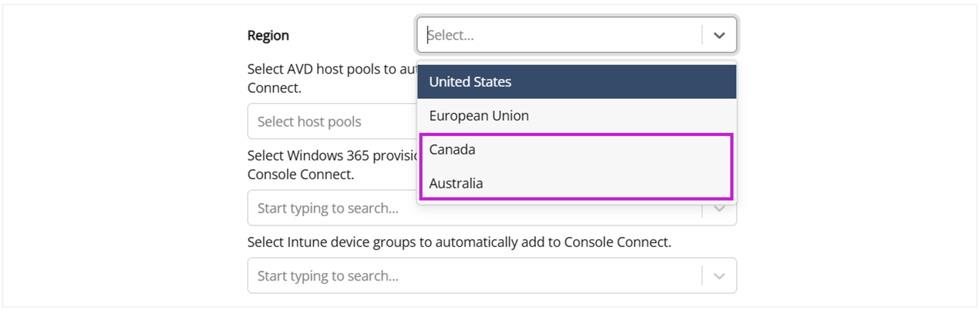
Task: Expand the Windows 365 provisioning dropdown arrow
Action: 719,209
